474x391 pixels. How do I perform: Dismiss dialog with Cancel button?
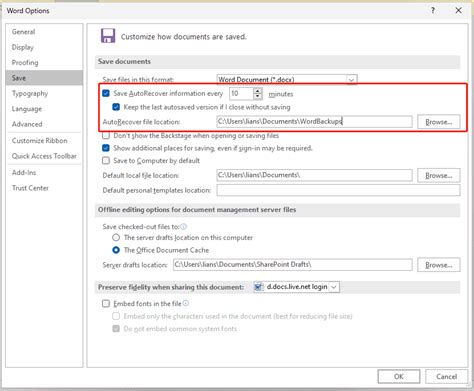[446, 377]
